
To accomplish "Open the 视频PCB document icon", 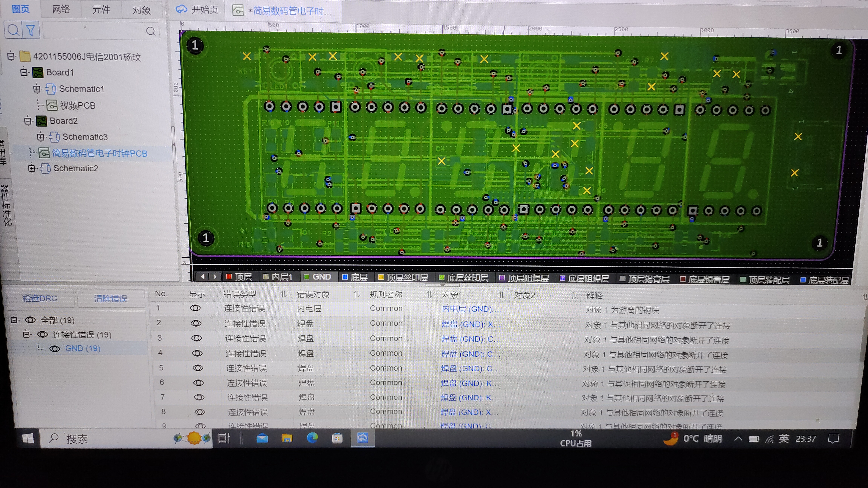I will (52, 105).
